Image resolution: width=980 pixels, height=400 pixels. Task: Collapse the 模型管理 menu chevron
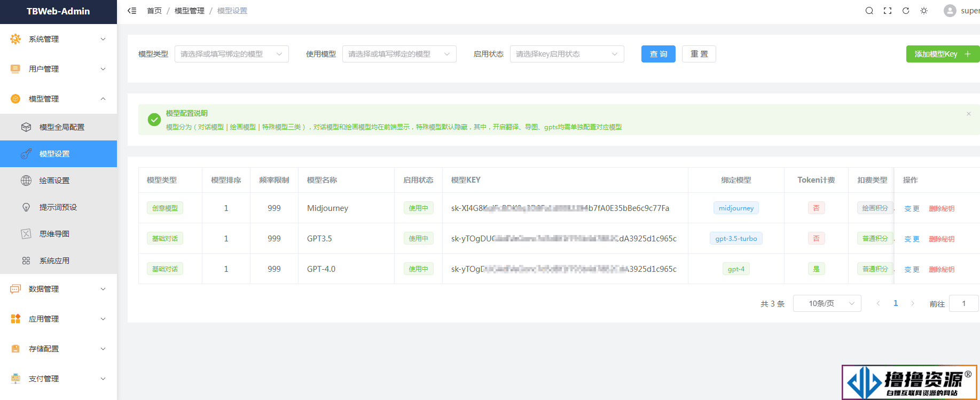103,99
